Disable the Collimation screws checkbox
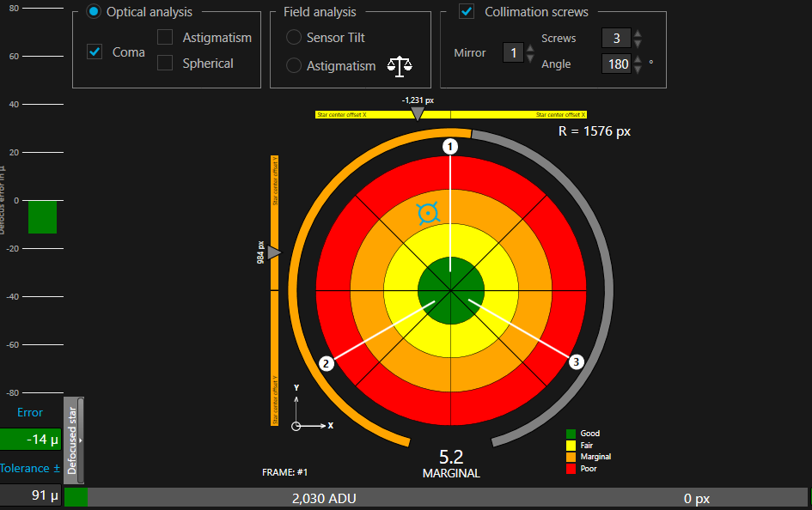812x510 pixels. pyautogui.click(x=467, y=12)
